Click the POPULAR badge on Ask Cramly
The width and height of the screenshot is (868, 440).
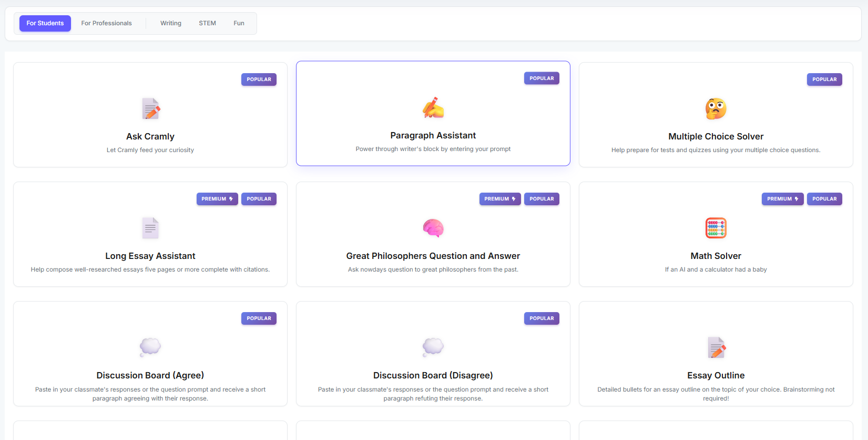click(259, 79)
